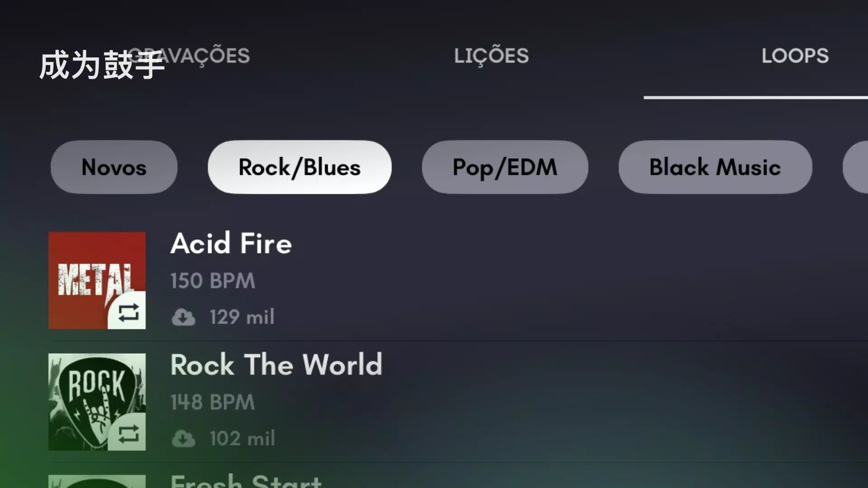Open the Rock guitar pick cover thumbnail

pyautogui.click(x=97, y=402)
